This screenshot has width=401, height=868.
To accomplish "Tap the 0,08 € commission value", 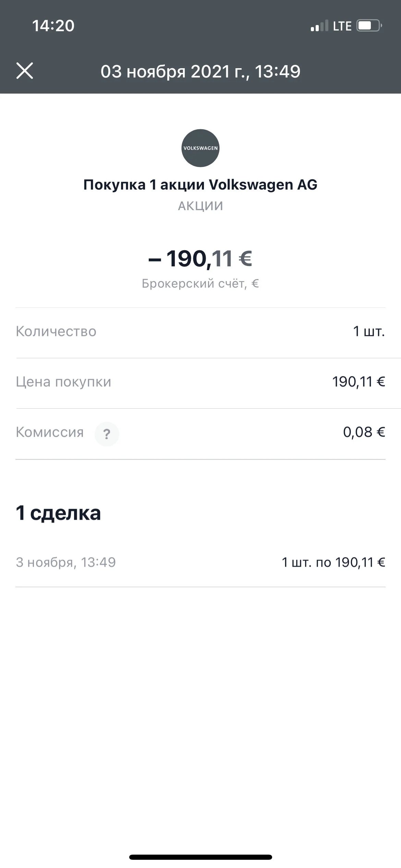I will [x=364, y=432].
